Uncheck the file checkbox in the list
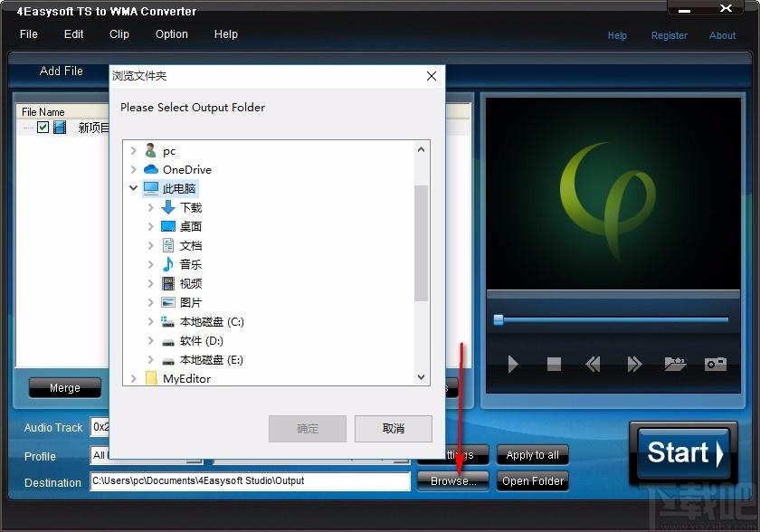760x532 pixels. tap(43, 128)
